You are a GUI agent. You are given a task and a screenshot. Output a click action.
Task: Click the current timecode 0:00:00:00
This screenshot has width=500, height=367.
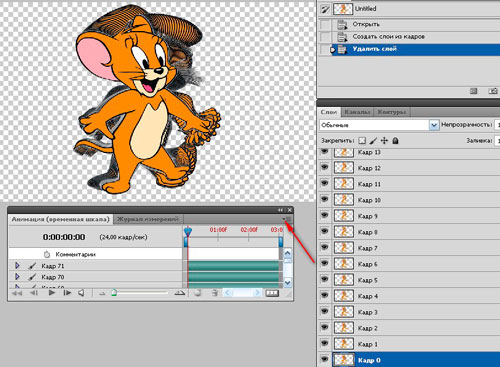(64, 237)
